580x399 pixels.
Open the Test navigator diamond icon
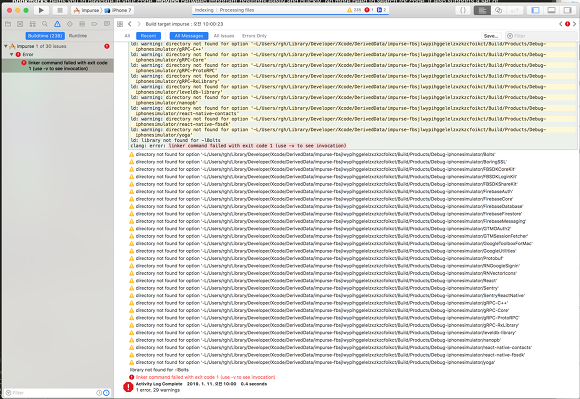70,24
